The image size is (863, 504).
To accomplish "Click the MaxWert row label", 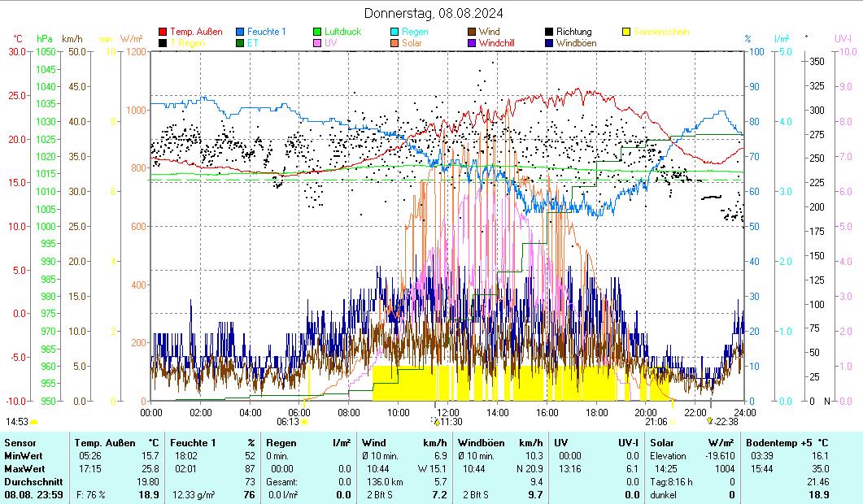I will 25,468.
